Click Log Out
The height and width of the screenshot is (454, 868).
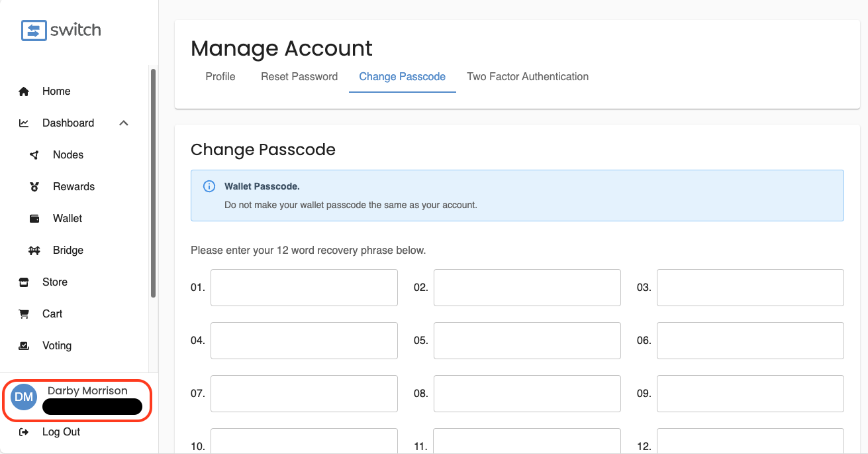[x=61, y=432]
